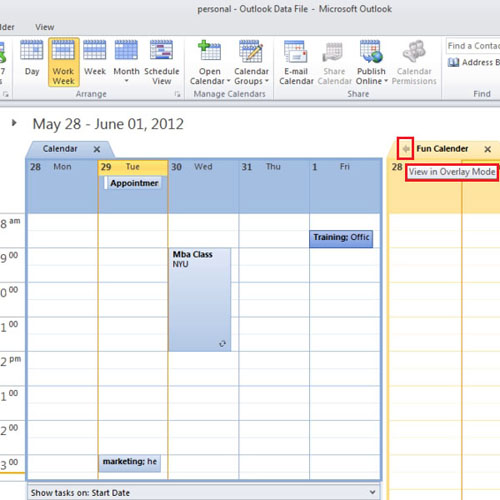Select the Calendar tab
Image resolution: width=500 pixels, height=500 pixels.
pos(60,149)
